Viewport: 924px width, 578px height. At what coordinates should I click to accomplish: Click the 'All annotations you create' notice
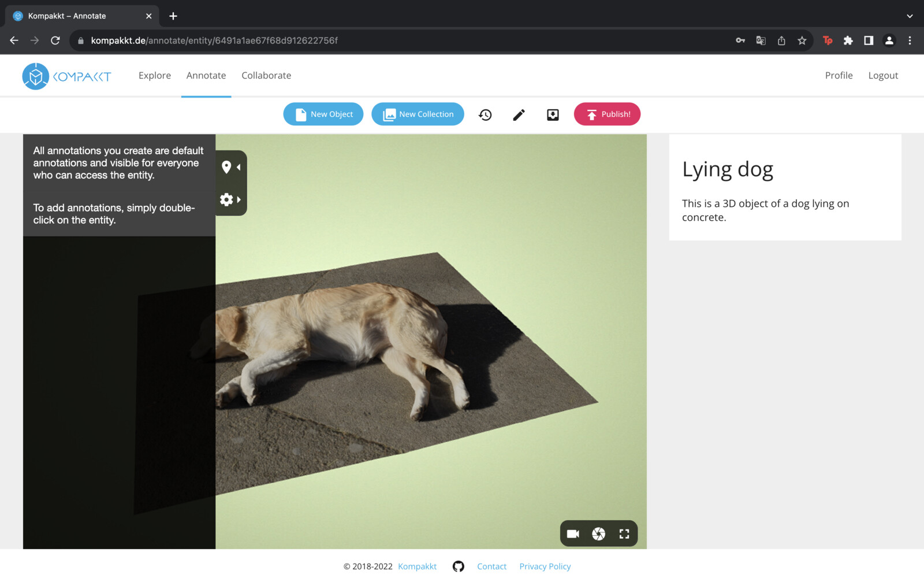pos(118,163)
